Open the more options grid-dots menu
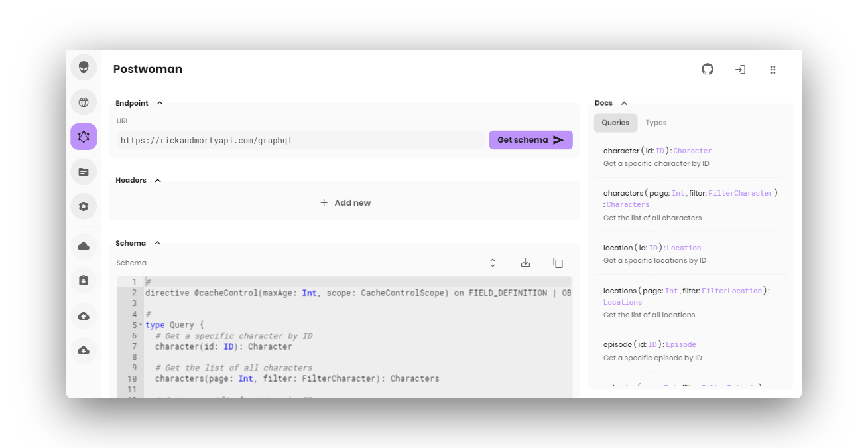Screen dimensions: 868x448 pyautogui.click(x=773, y=70)
